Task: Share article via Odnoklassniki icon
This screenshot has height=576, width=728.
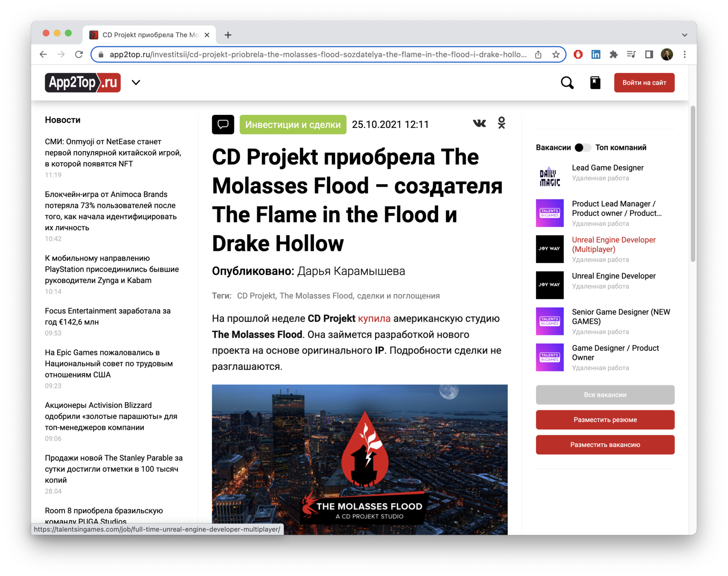Action: [501, 124]
